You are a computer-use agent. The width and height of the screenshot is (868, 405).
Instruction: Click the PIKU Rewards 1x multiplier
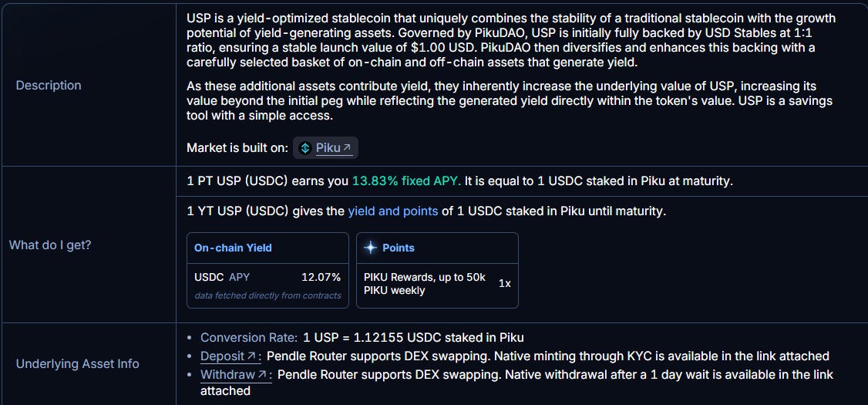coord(505,284)
